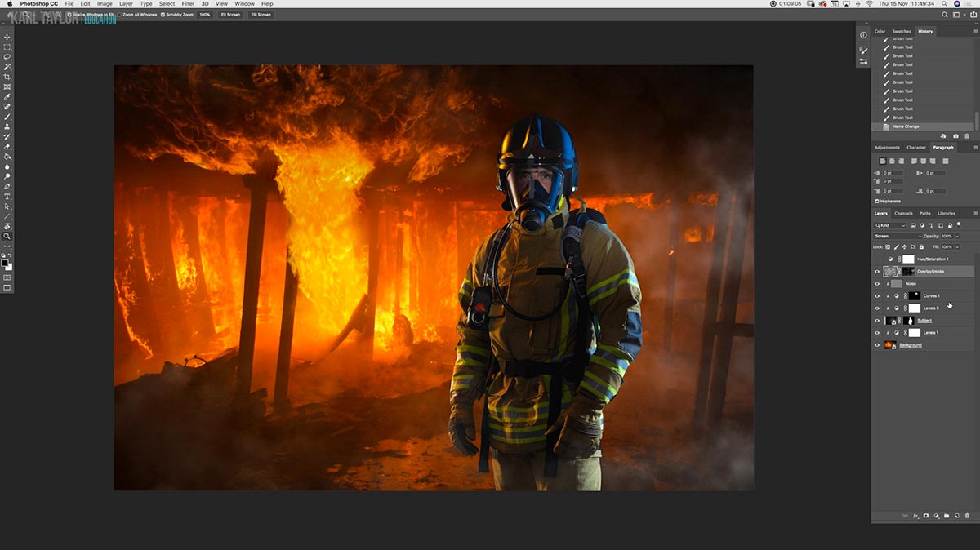Hide the Levels 2 layer
The width and height of the screenshot is (980, 550).
[x=877, y=308]
